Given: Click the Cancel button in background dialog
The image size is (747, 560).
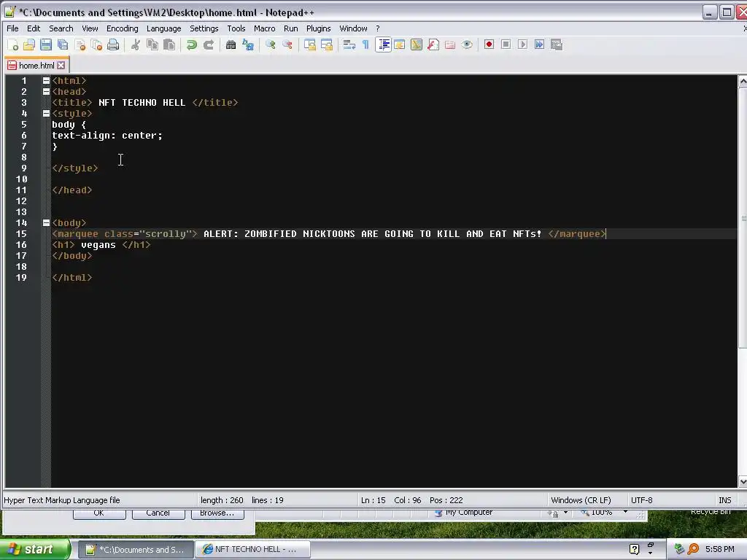Looking at the screenshot, I should coord(158,513).
